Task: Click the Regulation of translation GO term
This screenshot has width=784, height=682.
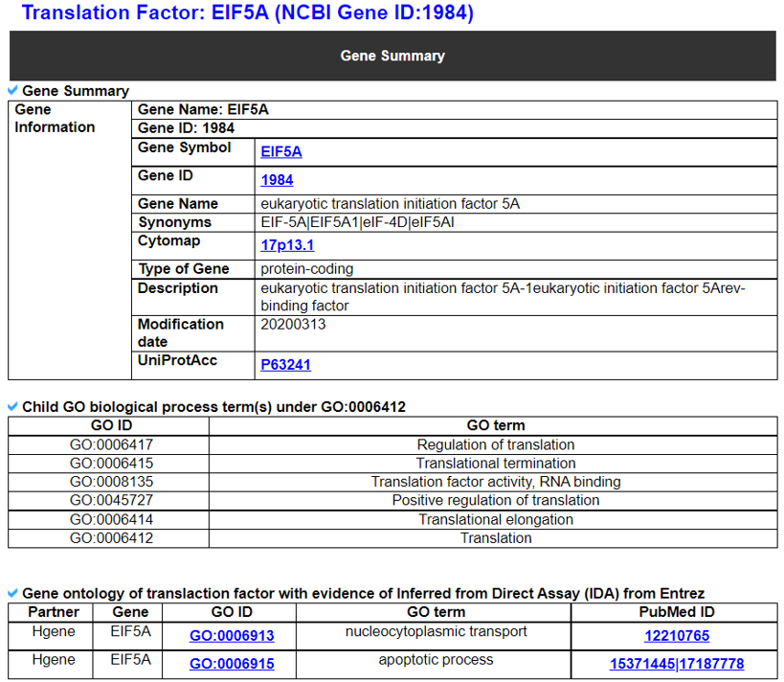Action: 495,444
